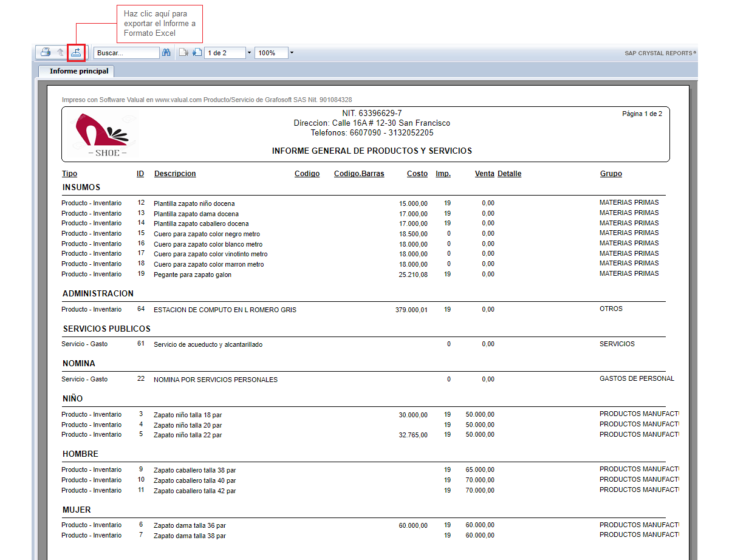Click the ESTACION DE COMPUTO product row
This screenshot has width=732, height=560.
coord(225,310)
